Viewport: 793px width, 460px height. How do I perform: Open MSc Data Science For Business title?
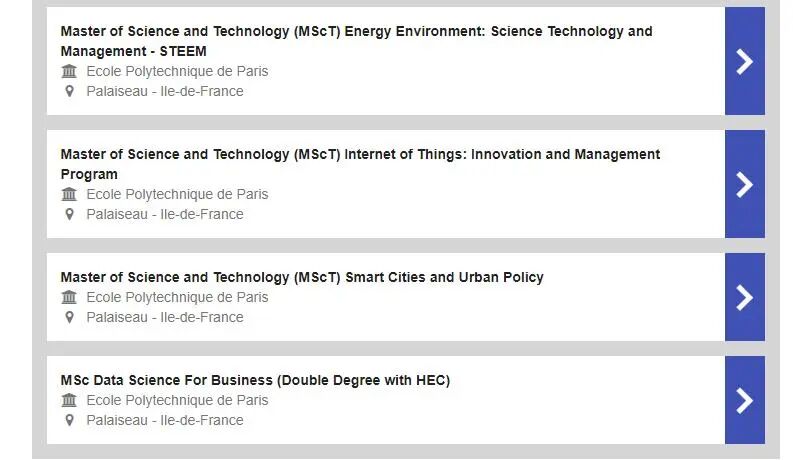click(255, 380)
